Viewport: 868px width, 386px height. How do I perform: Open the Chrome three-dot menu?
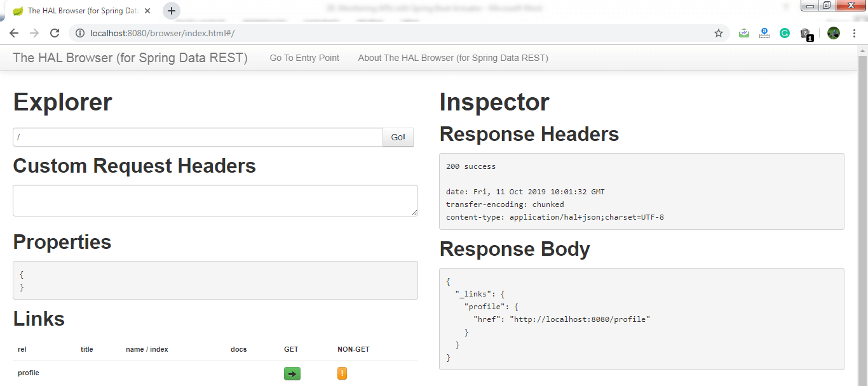854,33
